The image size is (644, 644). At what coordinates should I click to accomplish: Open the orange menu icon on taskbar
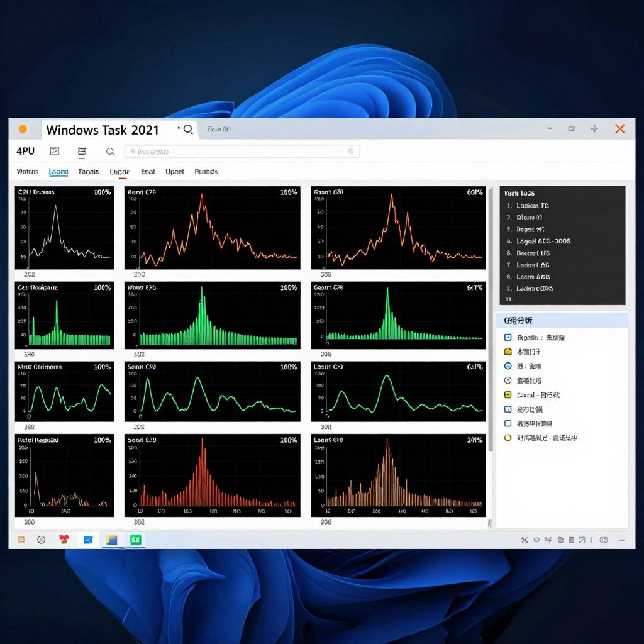[x=21, y=540]
